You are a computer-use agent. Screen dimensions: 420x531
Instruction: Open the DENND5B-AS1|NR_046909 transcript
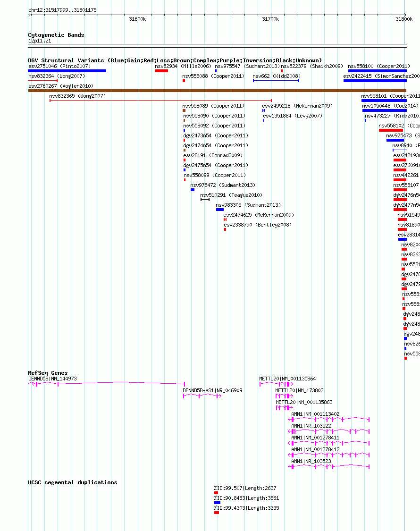pos(202,396)
